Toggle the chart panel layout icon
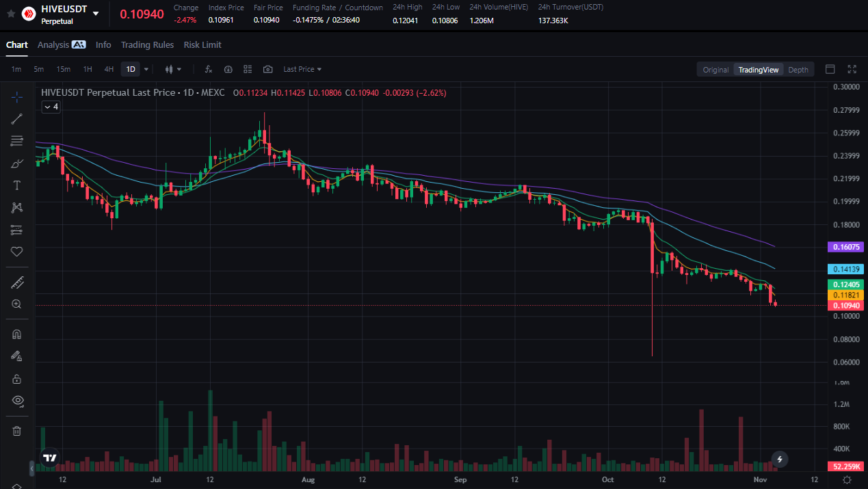The image size is (868, 489). click(830, 69)
